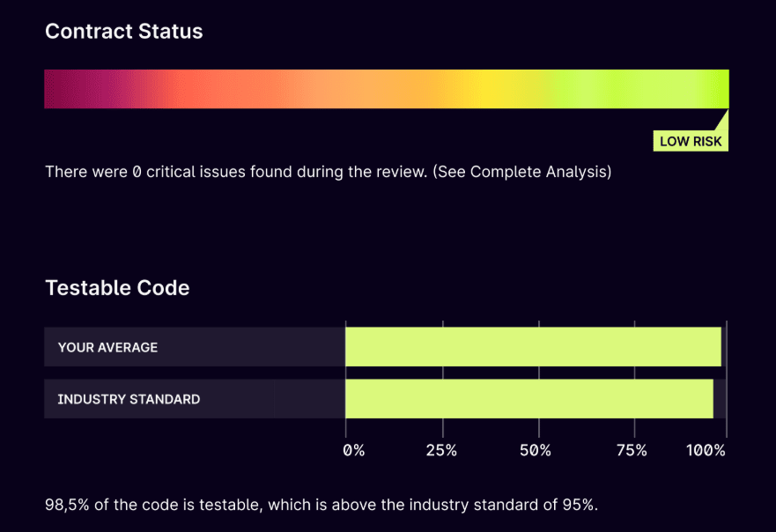Screen dimensions: 776x532
Task: Click the Testable Code heading
Action: pos(117,287)
